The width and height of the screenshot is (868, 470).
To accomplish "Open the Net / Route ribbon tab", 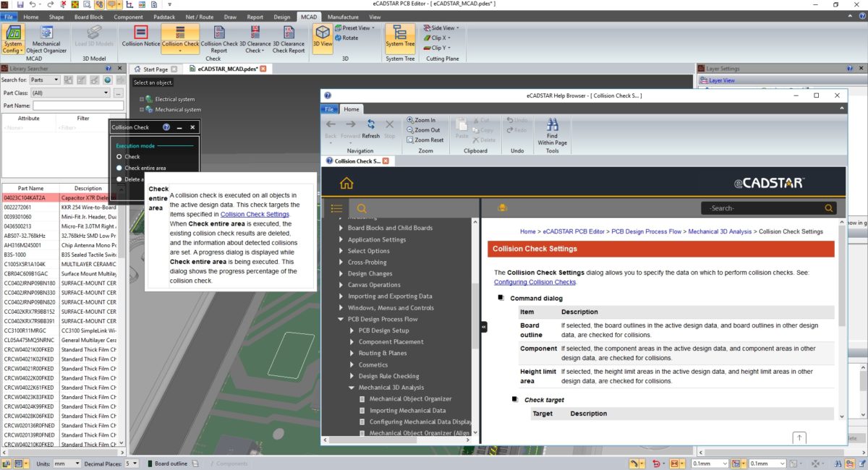I will [x=200, y=17].
